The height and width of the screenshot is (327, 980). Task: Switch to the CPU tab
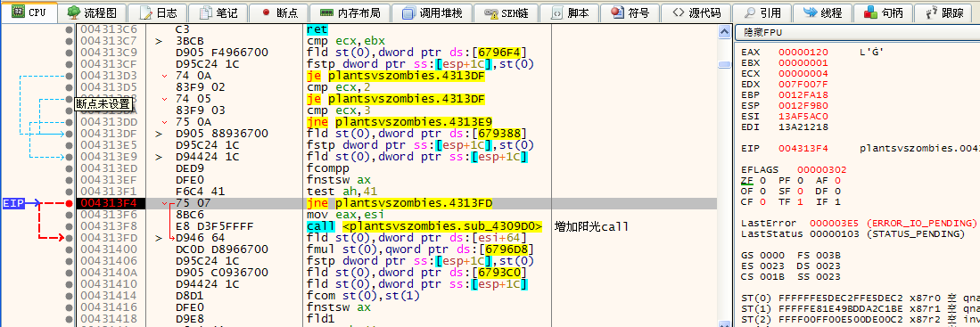[29, 12]
